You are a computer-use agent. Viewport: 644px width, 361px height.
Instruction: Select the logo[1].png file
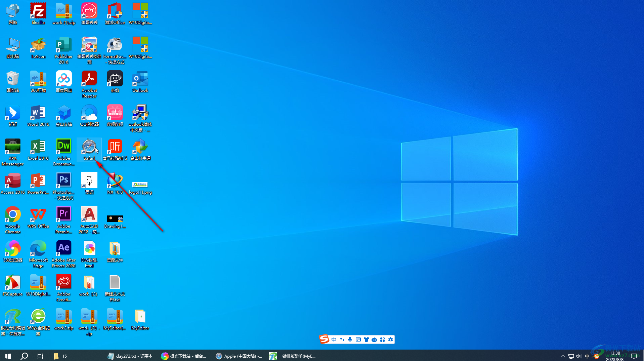tap(140, 188)
